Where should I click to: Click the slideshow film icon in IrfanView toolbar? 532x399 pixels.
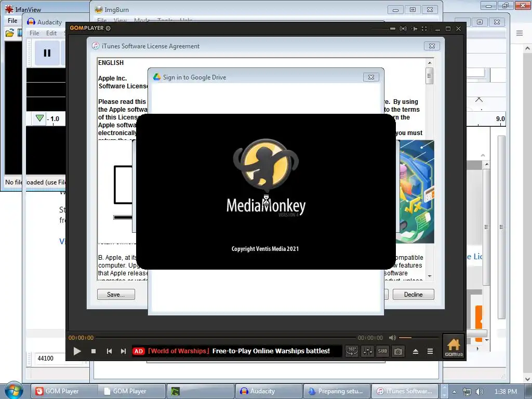[x=20, y=33]
